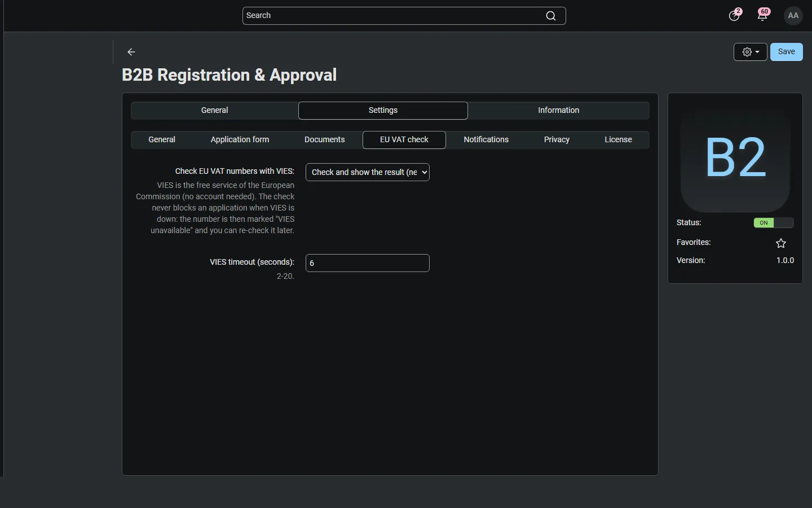Click the B2 module logo
The image size is (812, 508).
[735, 159]
